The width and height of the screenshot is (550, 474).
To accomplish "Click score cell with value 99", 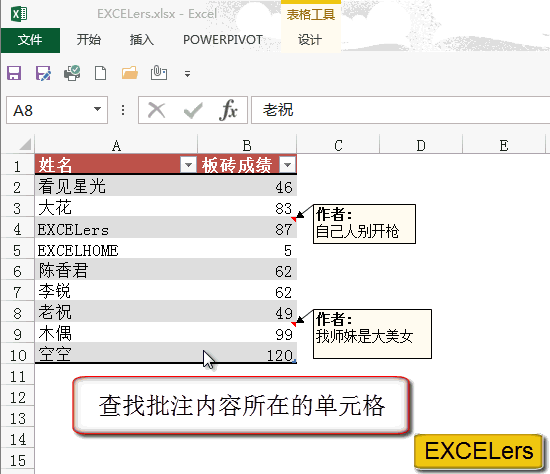I will [x=247, y=333].
